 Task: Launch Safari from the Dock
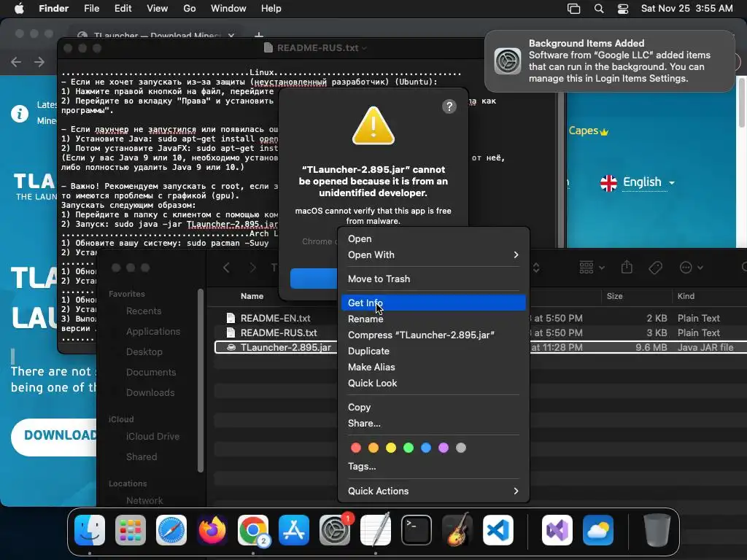171,530
